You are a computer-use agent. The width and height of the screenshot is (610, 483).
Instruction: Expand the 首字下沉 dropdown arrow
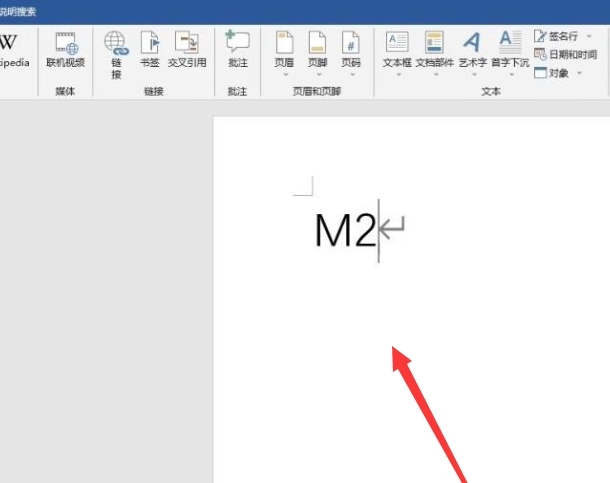(x=512, y=74)
